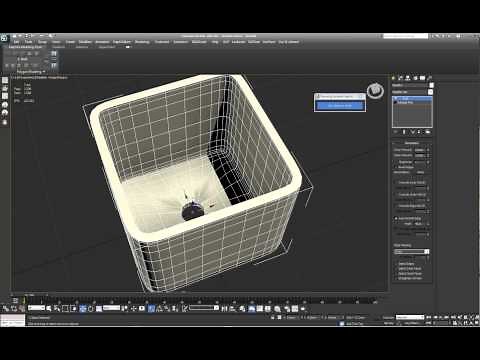Screen dimensions: 480x360
Task: Open the Tools menu
Action: (29, 42)
